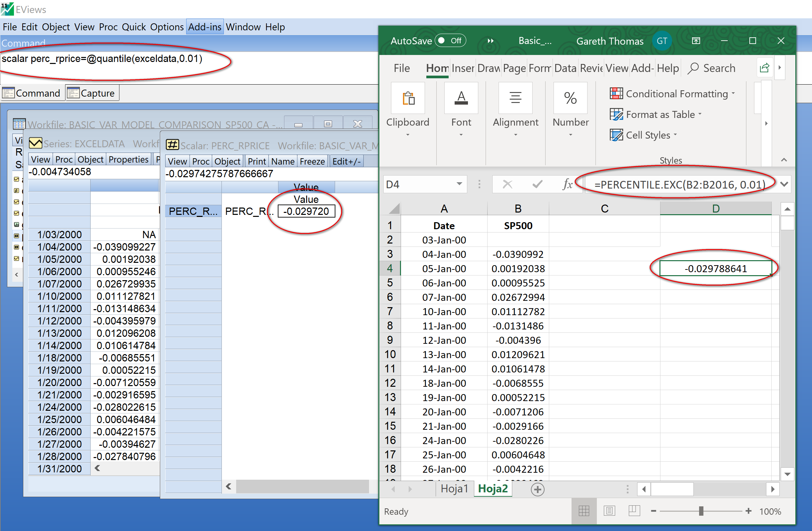Click the Scalar window scroll left arrow

pos(228,486)
